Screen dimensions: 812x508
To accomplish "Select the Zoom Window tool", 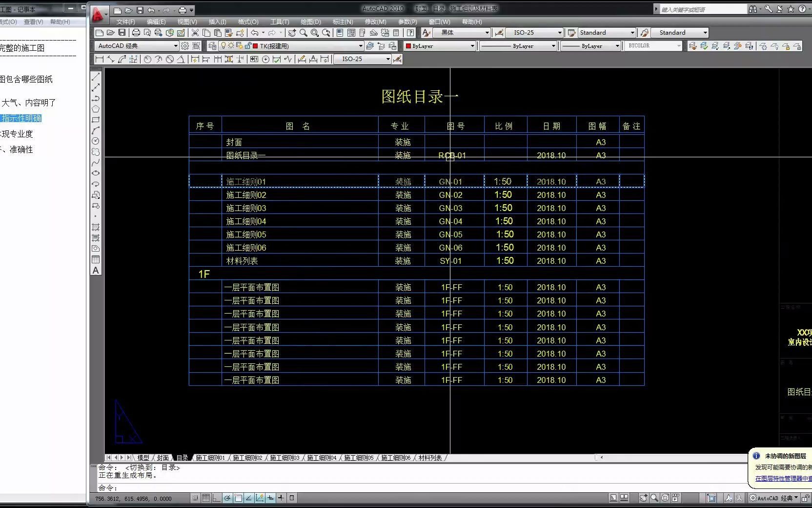I will [314, 32].
